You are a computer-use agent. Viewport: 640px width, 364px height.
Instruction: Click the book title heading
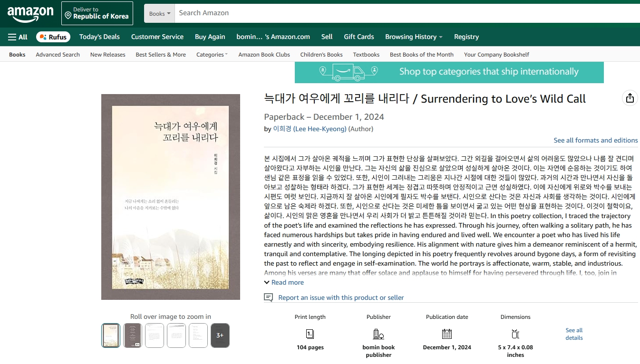click(x=425, y=99)
